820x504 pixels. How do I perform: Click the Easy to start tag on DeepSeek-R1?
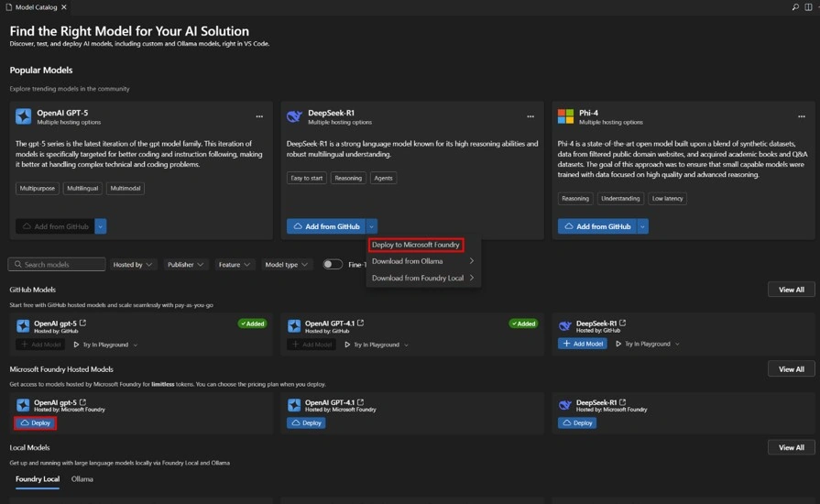coord(306,179)
